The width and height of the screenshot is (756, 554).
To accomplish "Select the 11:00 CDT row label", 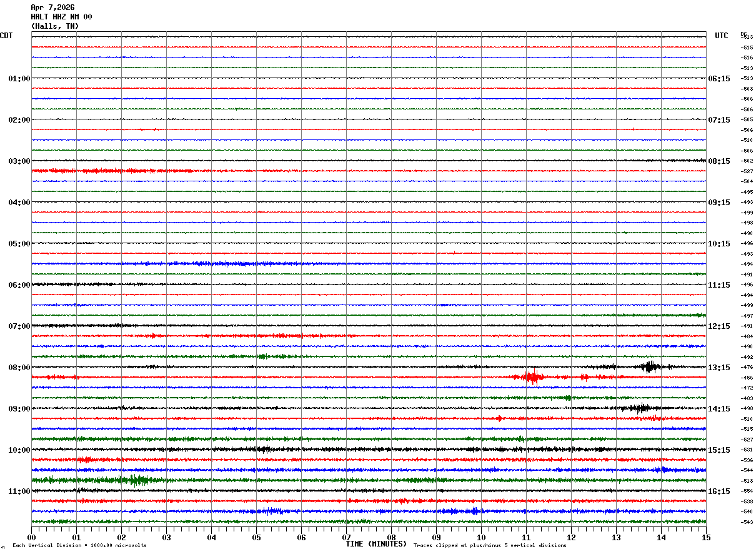I will (x=19, y=491).
